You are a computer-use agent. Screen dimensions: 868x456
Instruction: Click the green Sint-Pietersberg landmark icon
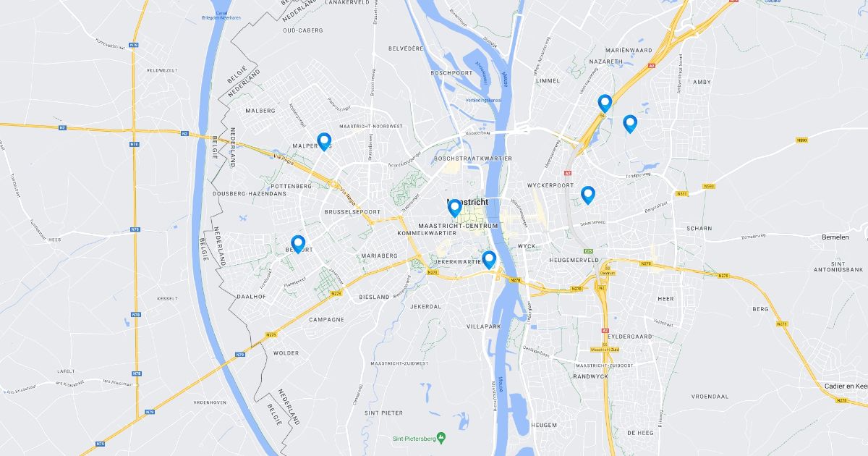click(441, 438)
